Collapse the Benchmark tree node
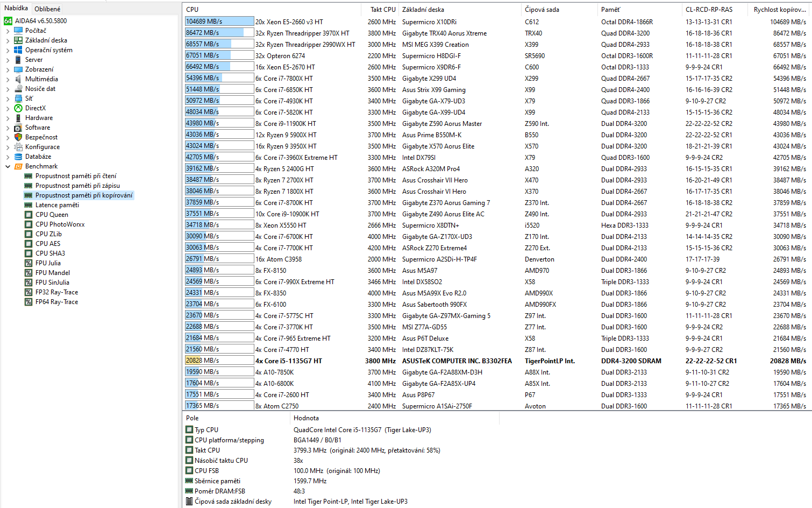 tap(8, 167)
